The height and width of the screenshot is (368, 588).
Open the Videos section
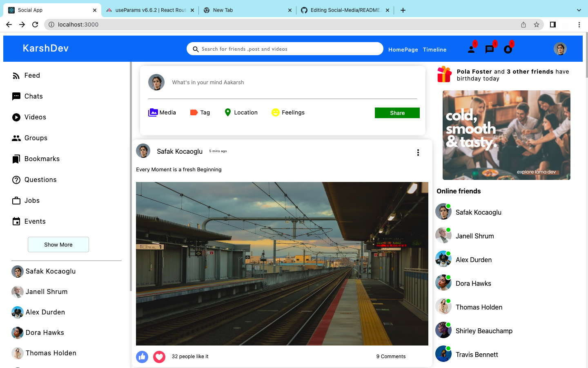tap(36, 117)
